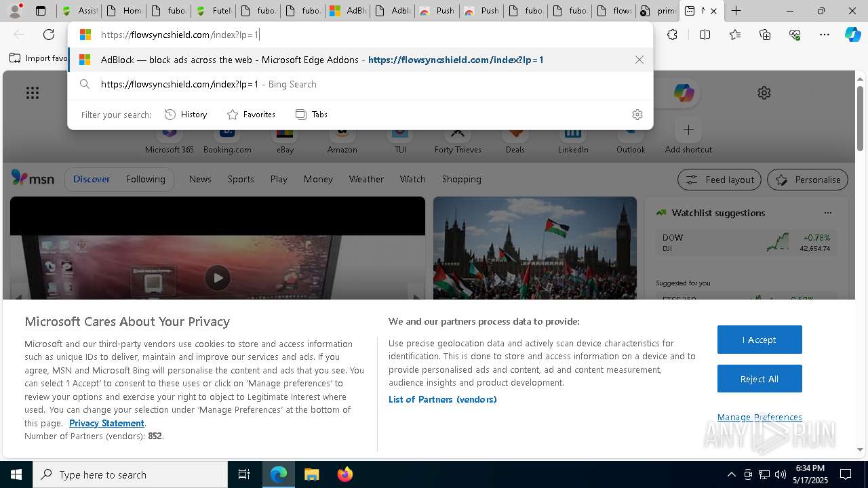Open Collections icon in toolbar
The image size is (868, 488).
[765, 35]
